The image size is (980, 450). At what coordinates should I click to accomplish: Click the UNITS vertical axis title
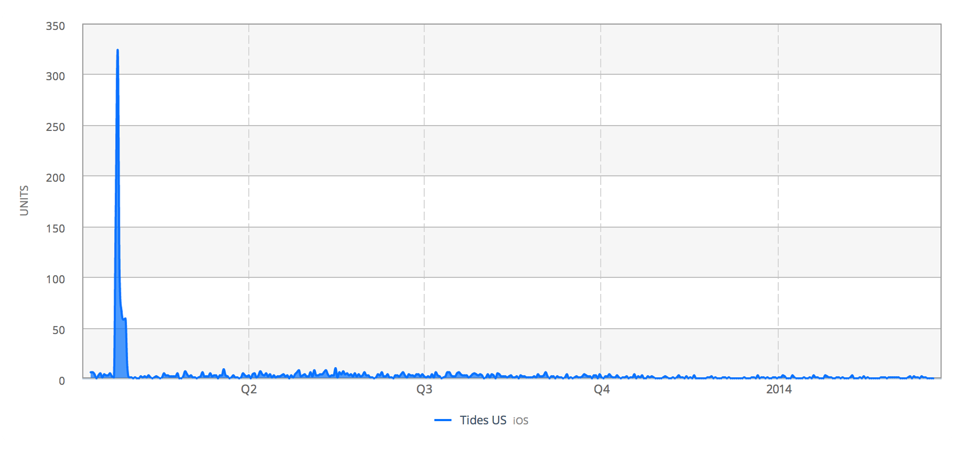point(24,200)
